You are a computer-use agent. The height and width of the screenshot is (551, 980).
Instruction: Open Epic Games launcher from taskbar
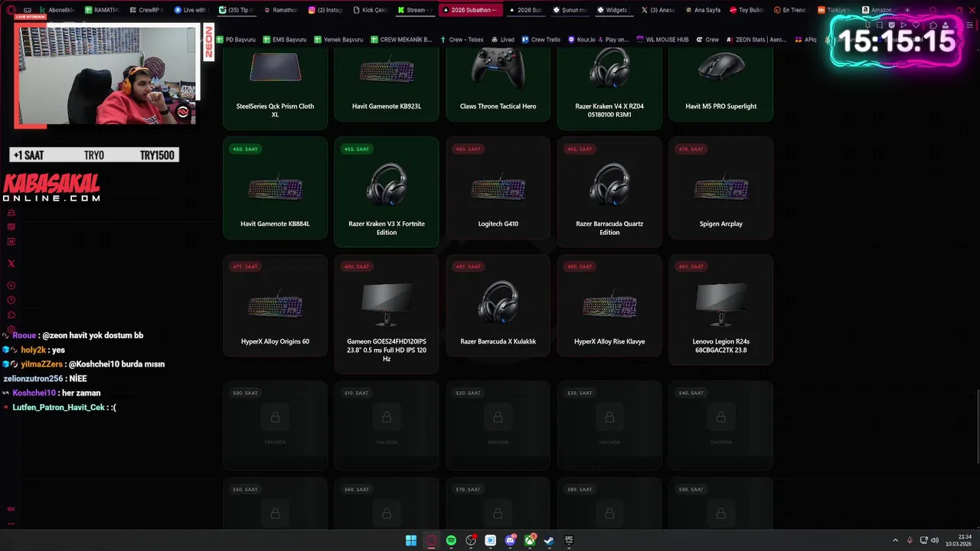569,540
